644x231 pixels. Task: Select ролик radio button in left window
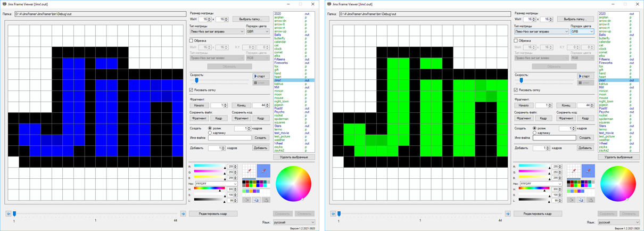tap(210, 128)
